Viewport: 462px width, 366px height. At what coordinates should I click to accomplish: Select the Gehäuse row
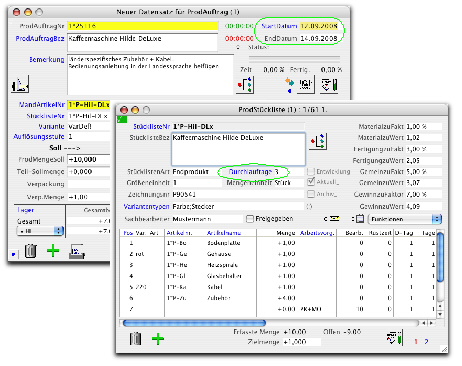coord(279,254)
